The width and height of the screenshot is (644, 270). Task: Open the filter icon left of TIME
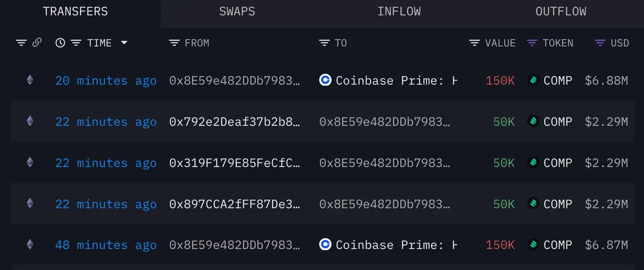click(x=76, y=43)
